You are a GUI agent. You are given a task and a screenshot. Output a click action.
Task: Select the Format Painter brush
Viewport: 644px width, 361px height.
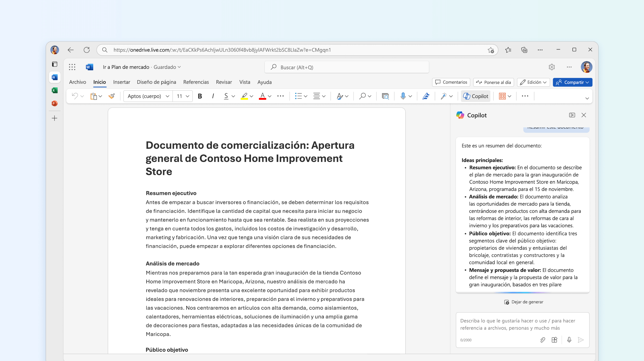click(112, 96)
